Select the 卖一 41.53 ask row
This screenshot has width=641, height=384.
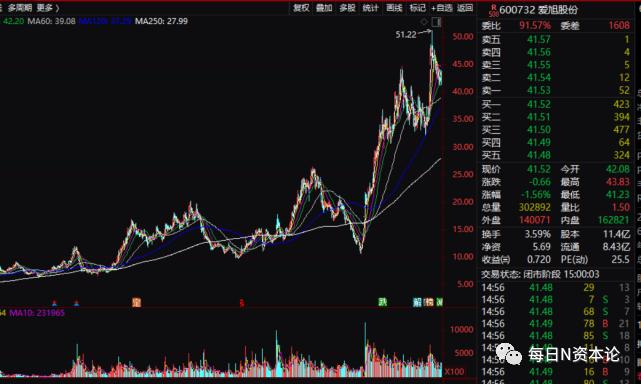[556, 90]
